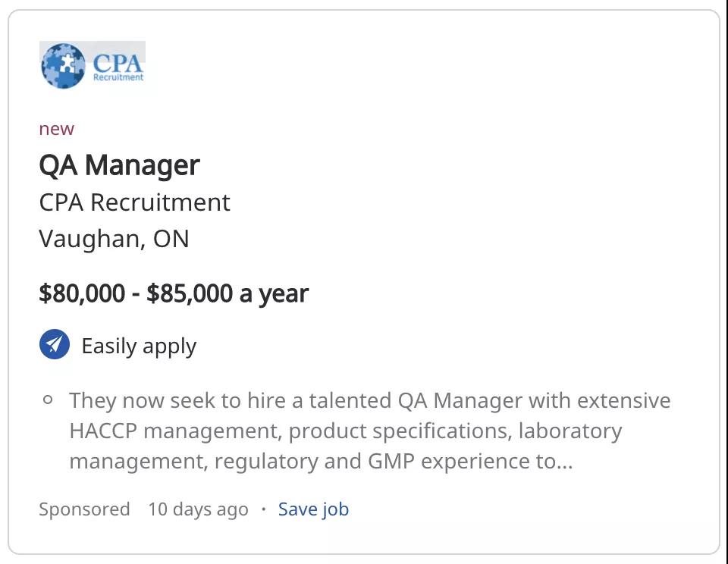728x564 pixels.
Task: Save job using the Save job link
Action: pos(313,509)
